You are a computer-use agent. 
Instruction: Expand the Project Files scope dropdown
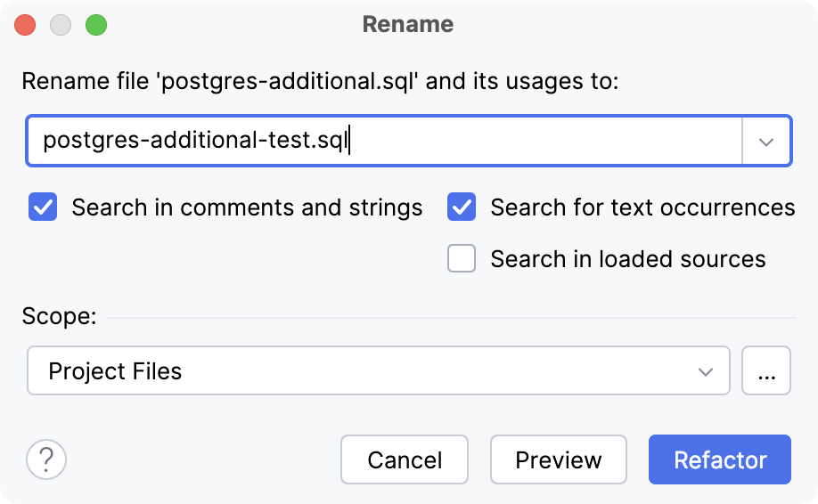[x=379, y=370]
